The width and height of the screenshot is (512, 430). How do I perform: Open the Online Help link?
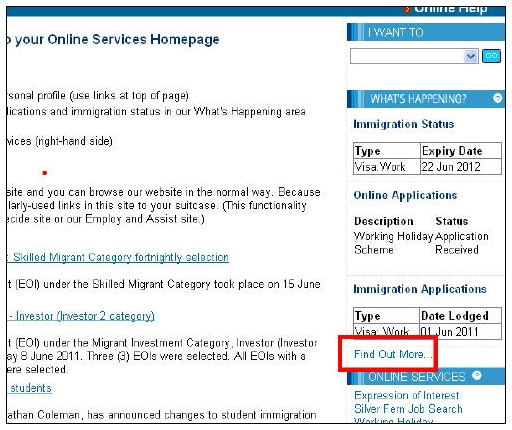click(451, 9)
